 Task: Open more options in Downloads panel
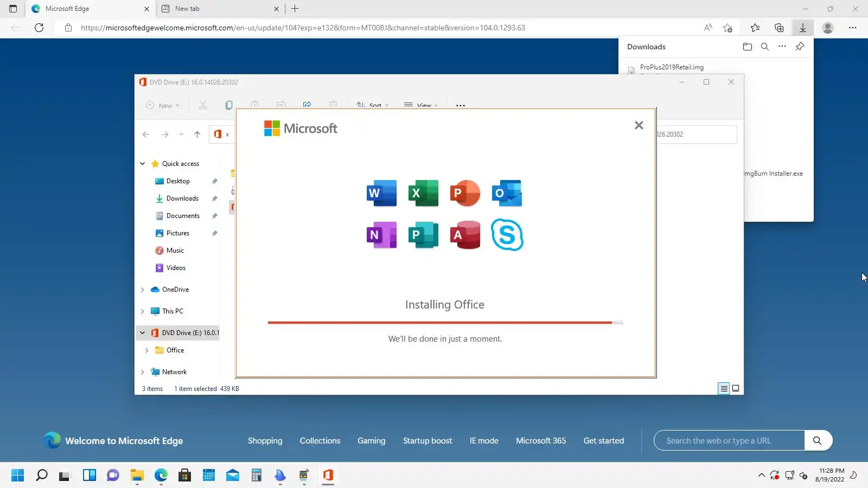coord(782,47)
